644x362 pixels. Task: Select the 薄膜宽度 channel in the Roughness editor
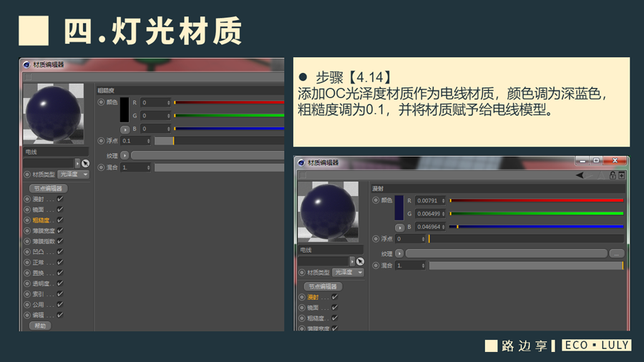click(x=43, y=230)
